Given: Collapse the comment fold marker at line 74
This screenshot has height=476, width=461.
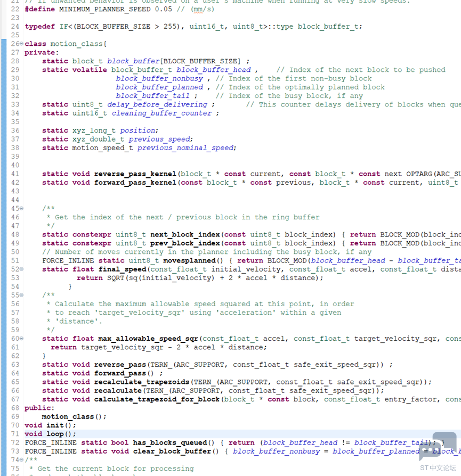Looking at the screenshot, I should tap(21, 459).
